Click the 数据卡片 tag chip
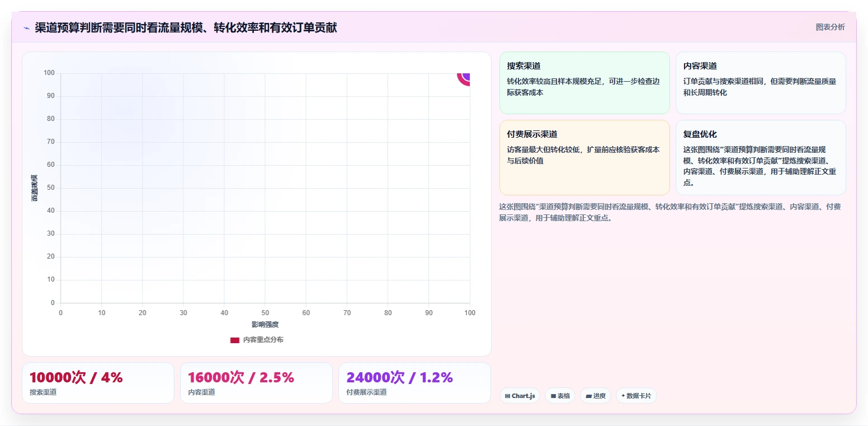 click(636, 396)
